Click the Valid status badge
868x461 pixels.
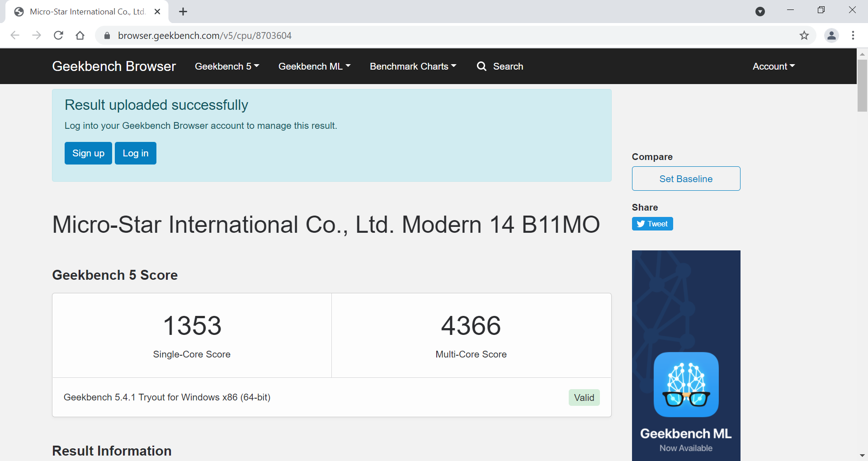584,398
